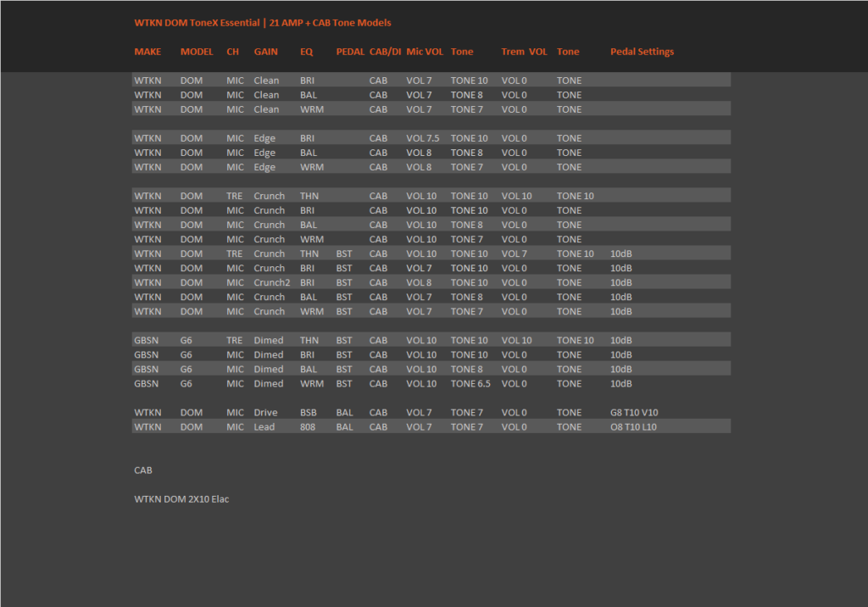The width and height of the screenshot is (868, 607).
Task: Select the '808' cell
Action: 307,427
